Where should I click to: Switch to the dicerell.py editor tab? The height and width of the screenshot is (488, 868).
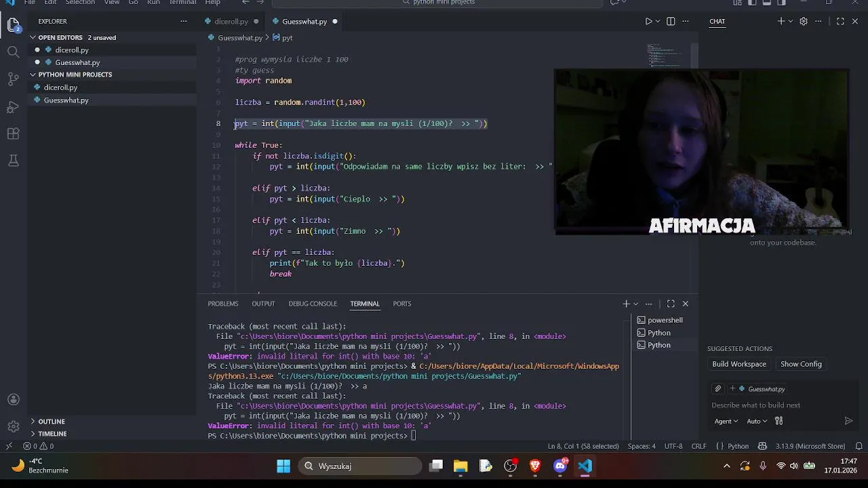pyautogui.click(x=231, y=22)
